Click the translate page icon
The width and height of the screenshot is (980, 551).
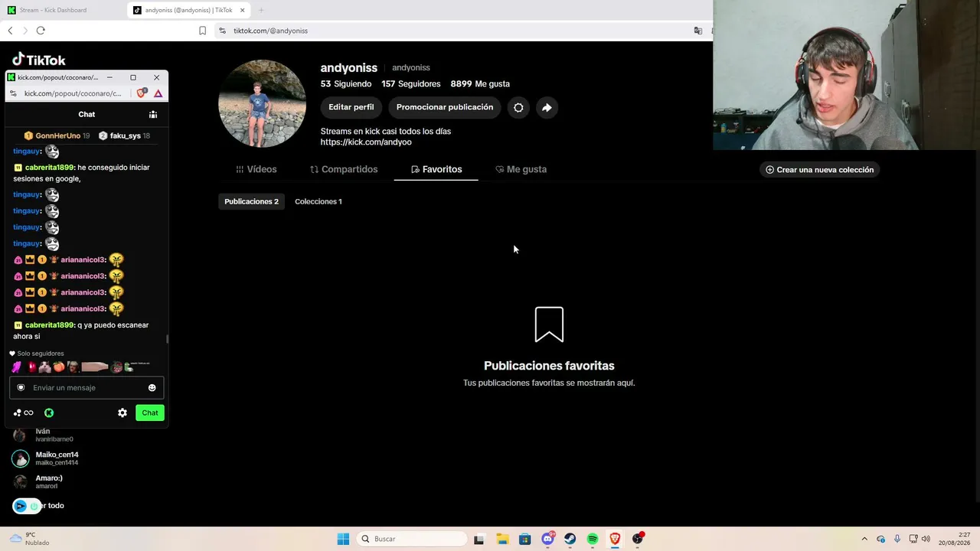(698, 31)
